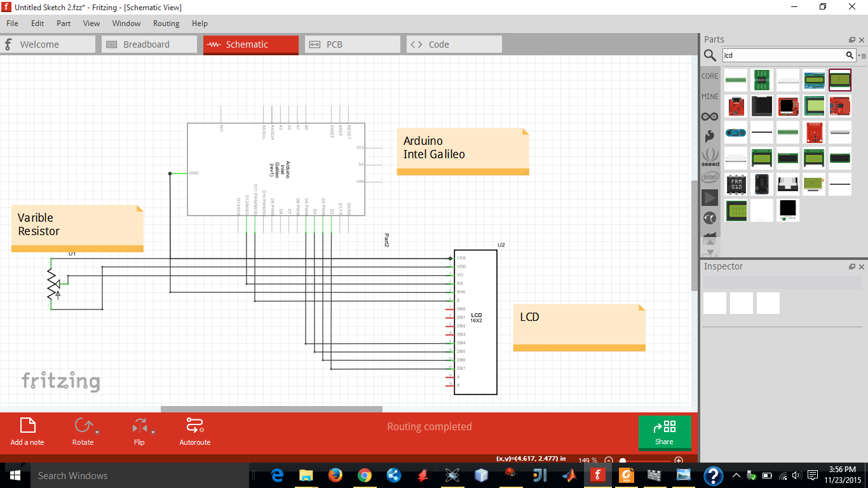Launch Firefox from the taskbar

335,475
